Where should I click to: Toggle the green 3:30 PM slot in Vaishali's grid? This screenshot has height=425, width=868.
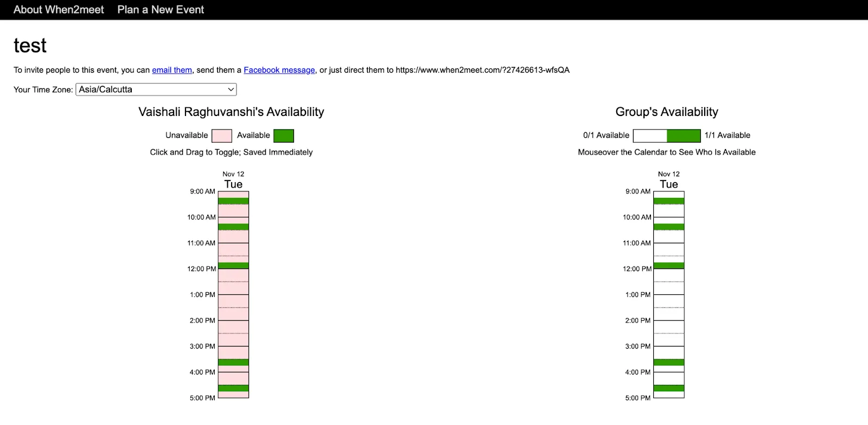[233, 363]
